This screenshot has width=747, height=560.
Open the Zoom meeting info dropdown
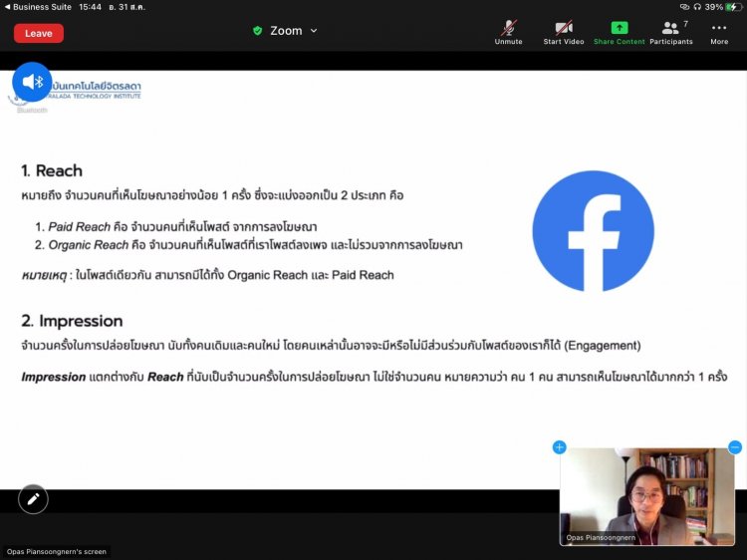coord(294,31)
